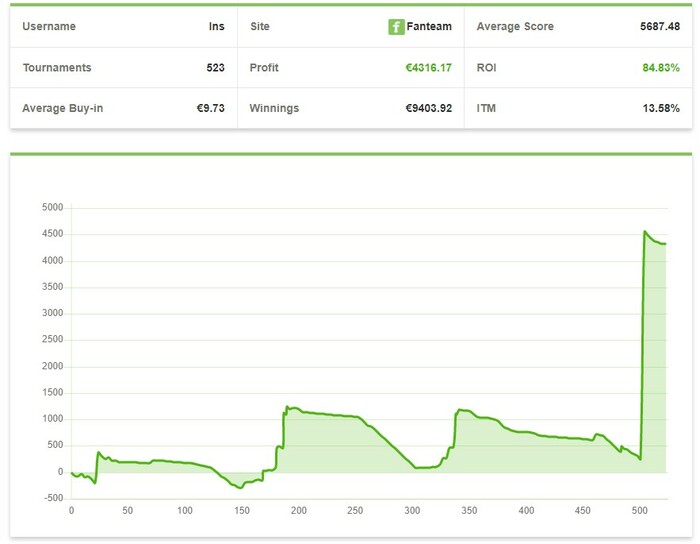Click the y-axis label 4000
This screenshot has width=700, height=544.
point(53,260)
